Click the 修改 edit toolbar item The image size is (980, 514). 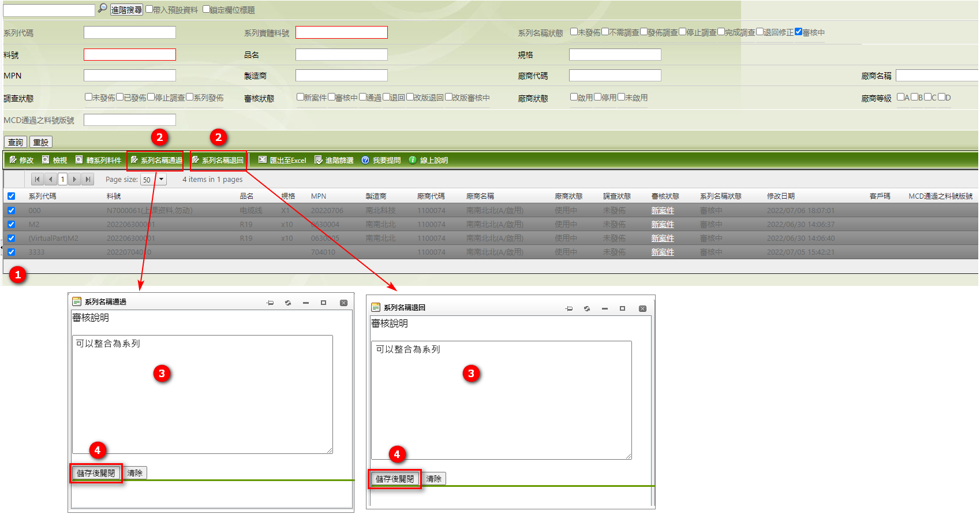click(x=21, y=160)
